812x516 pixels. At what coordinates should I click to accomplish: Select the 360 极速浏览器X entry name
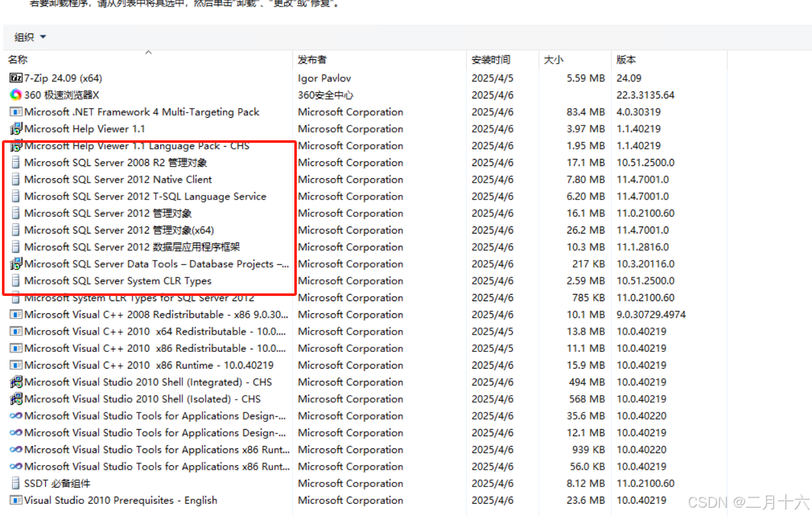(x=62, y=95)
